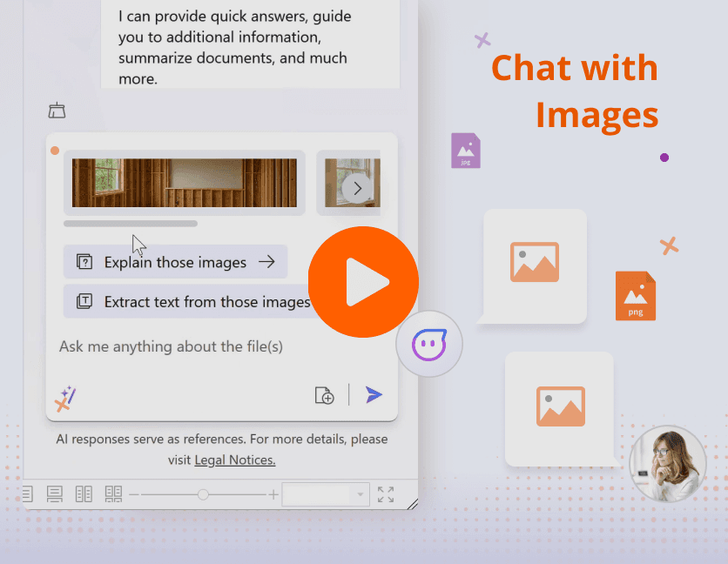This screenshot has height=564, width=728.
Task: Select facing pages view icon
Action: 113,493
